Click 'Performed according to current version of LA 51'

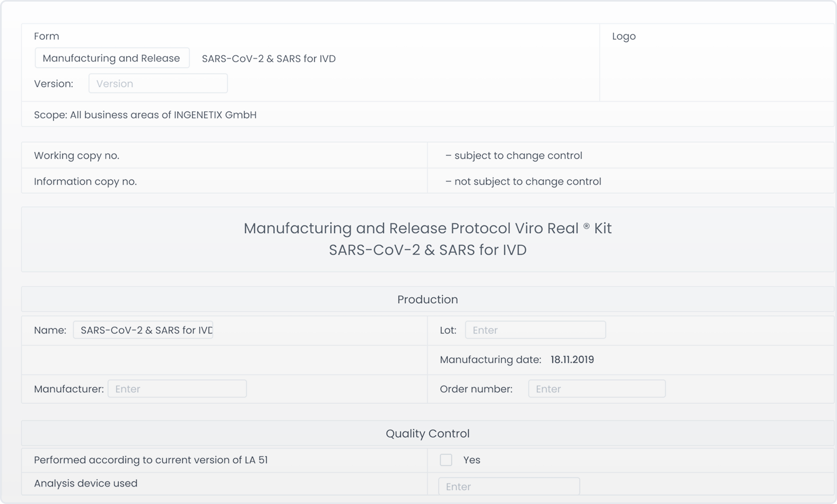(151, 460)
